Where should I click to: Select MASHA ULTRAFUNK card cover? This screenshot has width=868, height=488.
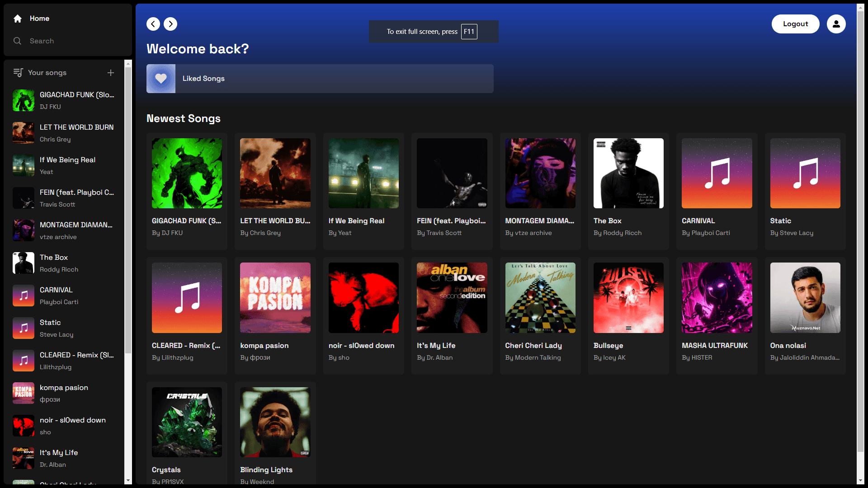717,298
